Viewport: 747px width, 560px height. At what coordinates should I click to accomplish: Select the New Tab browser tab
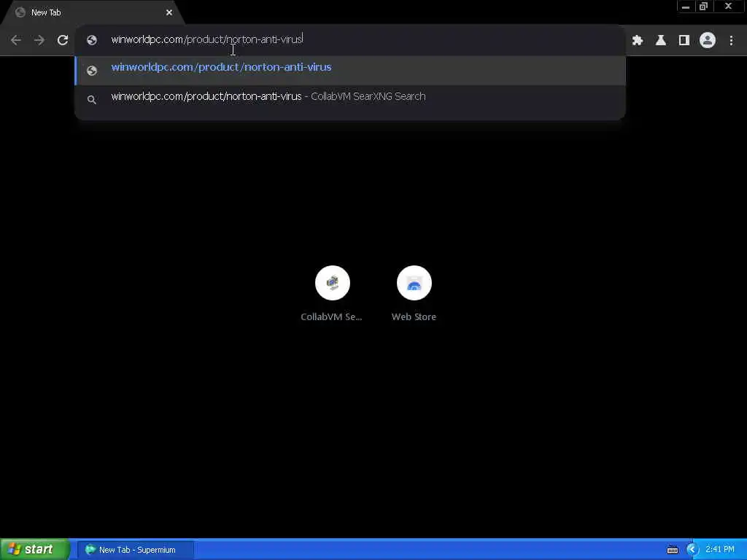(93, 12)
